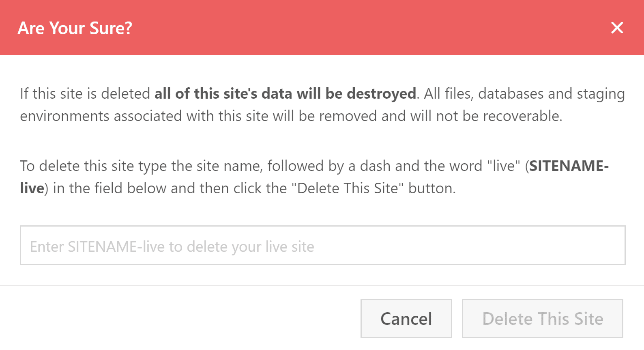The height and width of the screenshot is (350, 644).
Task: Close the Are Your Sure dialog
Action: tap(617, 28)
